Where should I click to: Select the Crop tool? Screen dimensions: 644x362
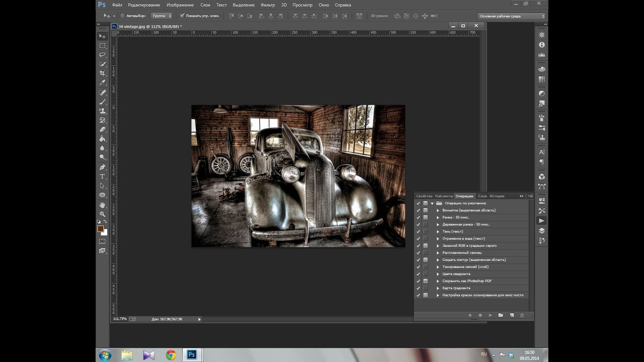pos(103,73)
